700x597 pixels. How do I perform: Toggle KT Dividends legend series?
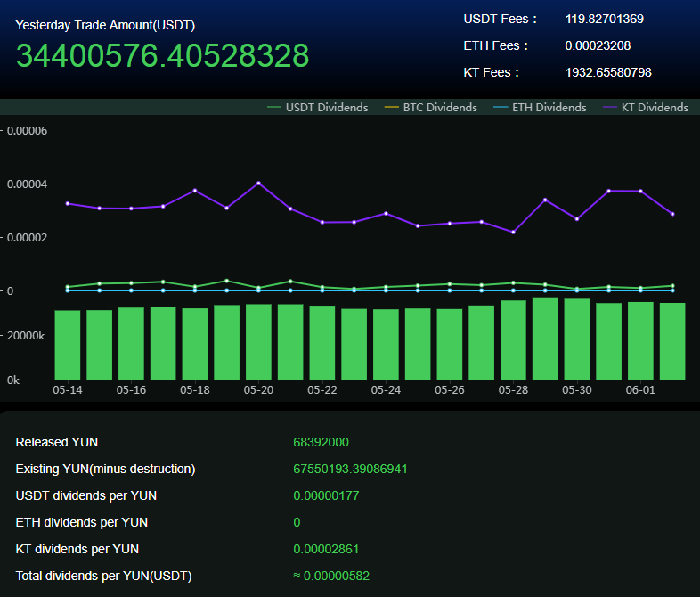point(646,108)
